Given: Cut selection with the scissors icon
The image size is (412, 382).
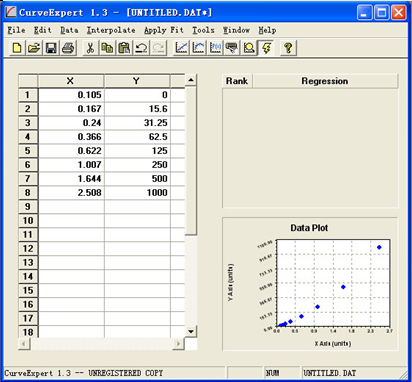Looking at the screenshot, I should tap(90, 48).
